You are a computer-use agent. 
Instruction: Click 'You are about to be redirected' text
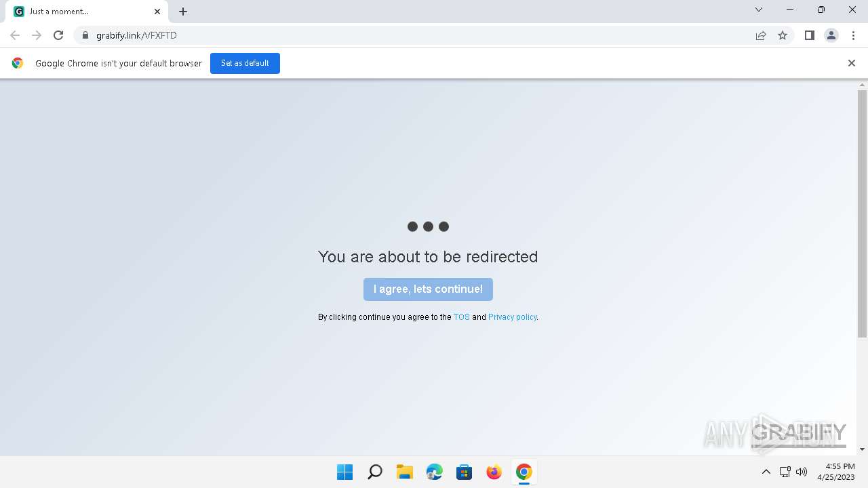tap(428, 257)
